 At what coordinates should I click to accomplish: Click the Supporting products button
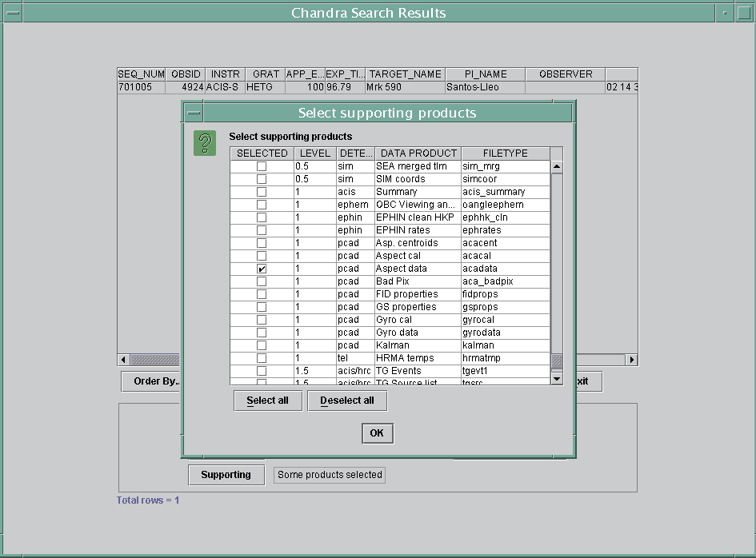[x=226, y=474]
